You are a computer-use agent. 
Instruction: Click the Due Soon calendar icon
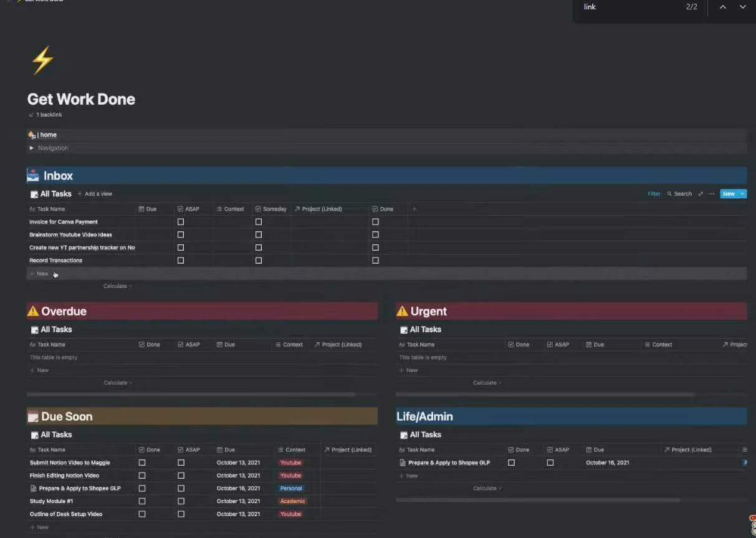(x=33, y=416)
